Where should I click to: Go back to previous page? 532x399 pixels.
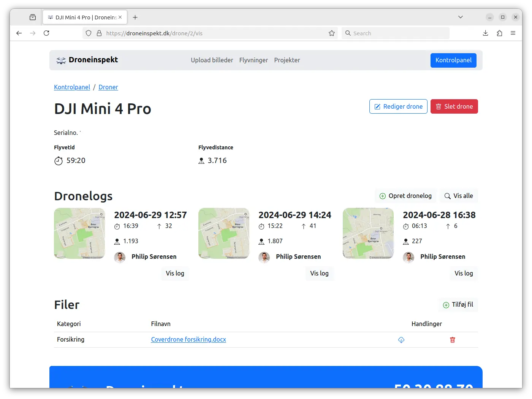[19, 33]
